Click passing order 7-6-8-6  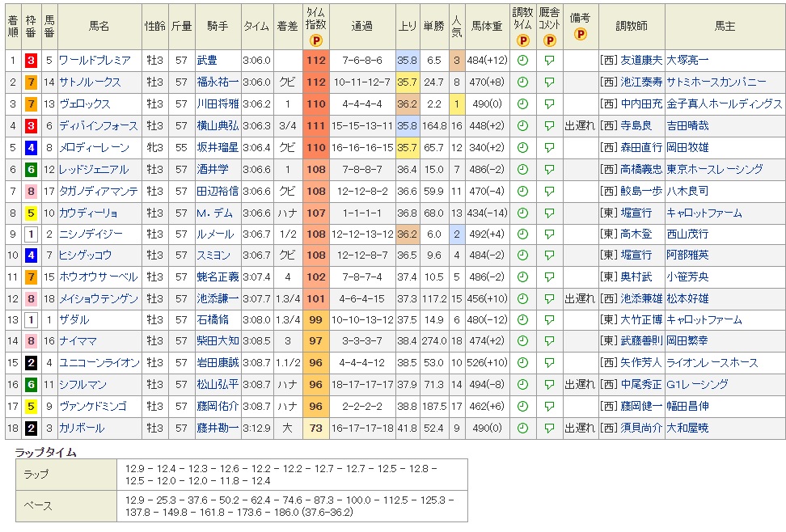point(362,61)
